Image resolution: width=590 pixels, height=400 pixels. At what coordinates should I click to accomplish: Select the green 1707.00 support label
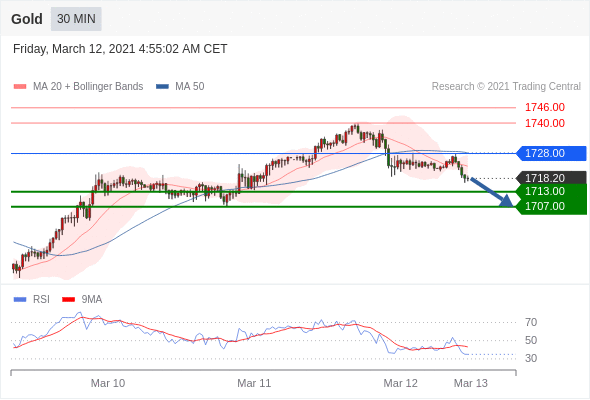551,207
